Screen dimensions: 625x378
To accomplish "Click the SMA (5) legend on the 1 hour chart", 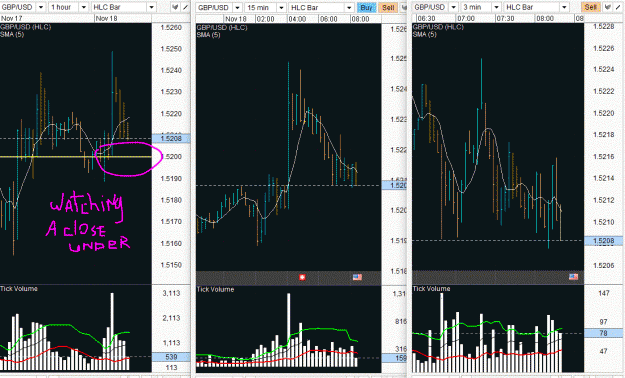I will 12,35.
